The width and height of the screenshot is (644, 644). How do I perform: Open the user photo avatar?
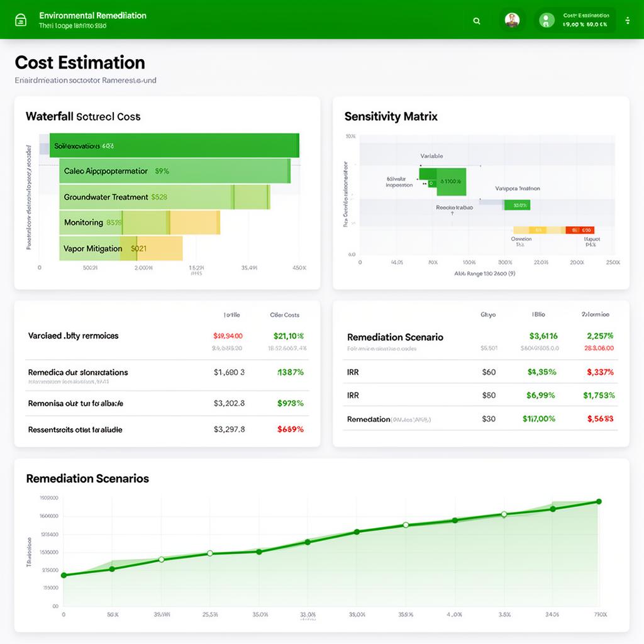click(512, 19)
